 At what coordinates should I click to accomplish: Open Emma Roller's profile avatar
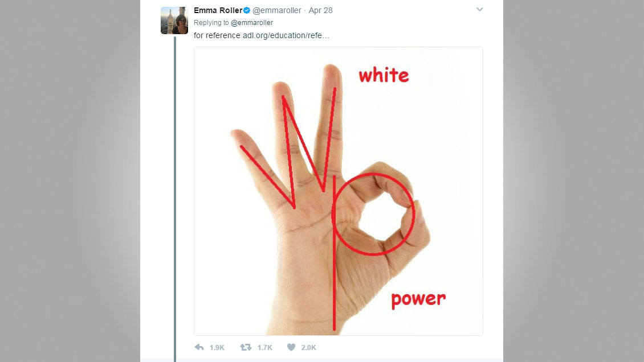click(x=174, y=20)
